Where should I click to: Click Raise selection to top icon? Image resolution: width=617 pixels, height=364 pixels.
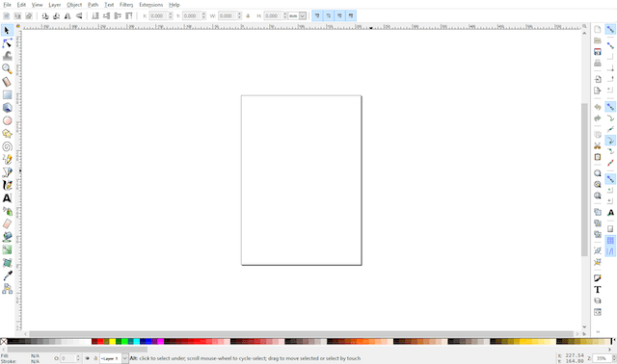128,16
